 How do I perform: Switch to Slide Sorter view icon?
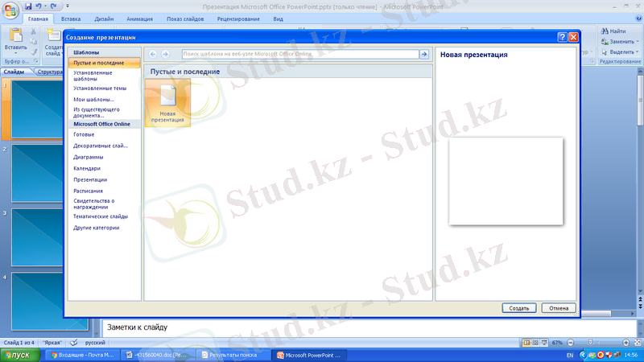[x=535, y=343]
